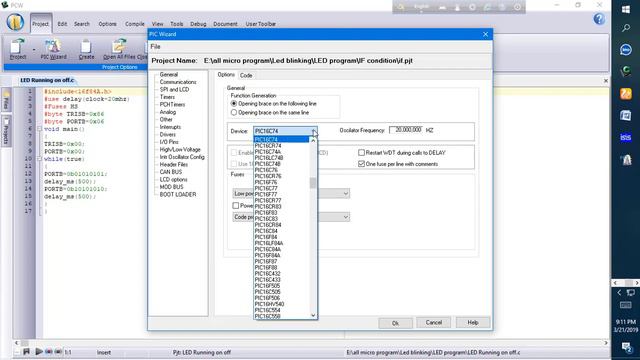
Task: Select I/O Pins in wizard tree
Action: coord(169,142)
